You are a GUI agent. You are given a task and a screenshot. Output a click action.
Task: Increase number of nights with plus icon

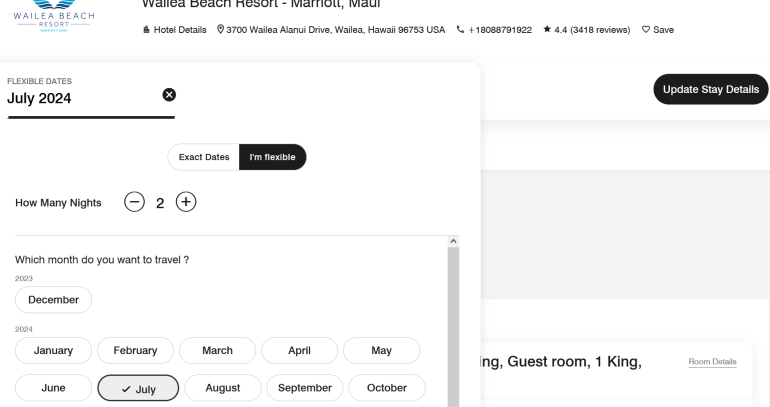(186, 202)
